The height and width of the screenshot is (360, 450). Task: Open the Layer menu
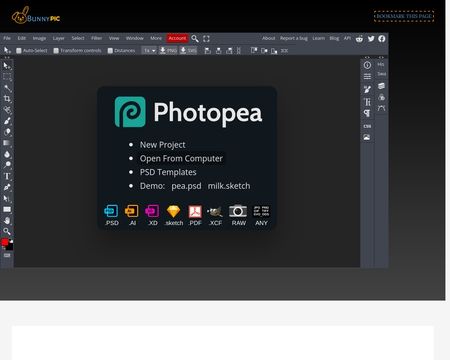coord(58,38)
